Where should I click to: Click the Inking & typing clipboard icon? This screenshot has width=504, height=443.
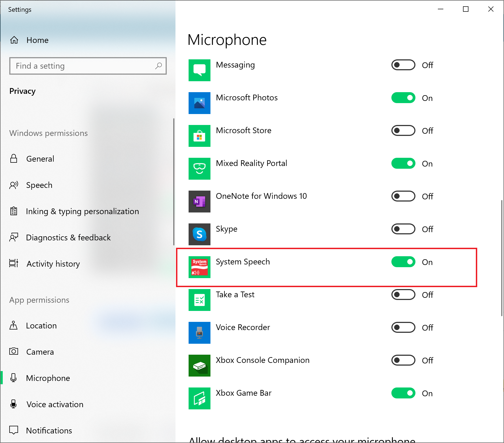point(14,211)
